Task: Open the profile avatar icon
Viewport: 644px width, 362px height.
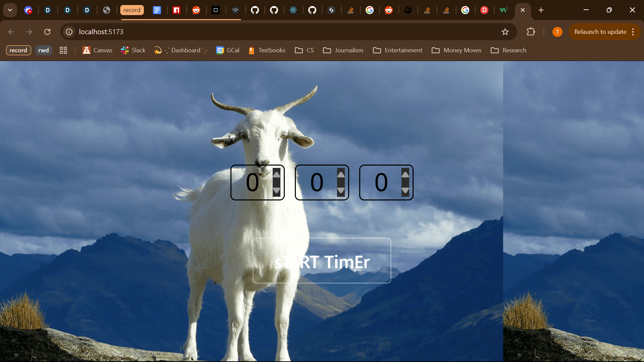Action: [x=557, y=32]
